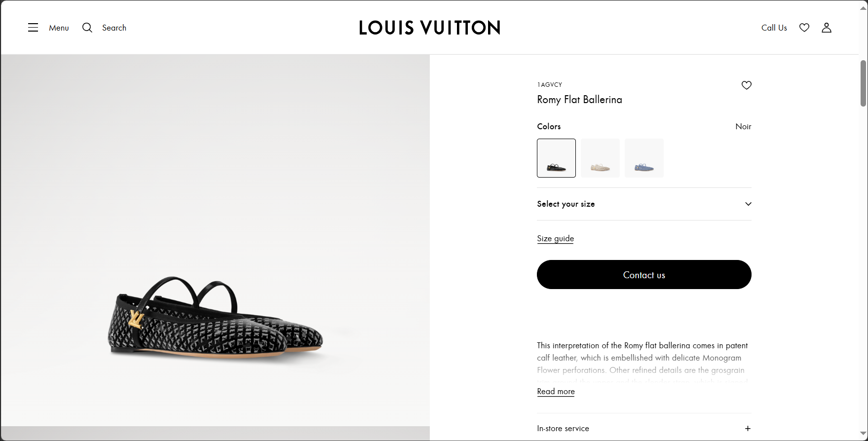Screen dimensions: 868x441
Task: Click the Call Us link
Action: (774, 28)
